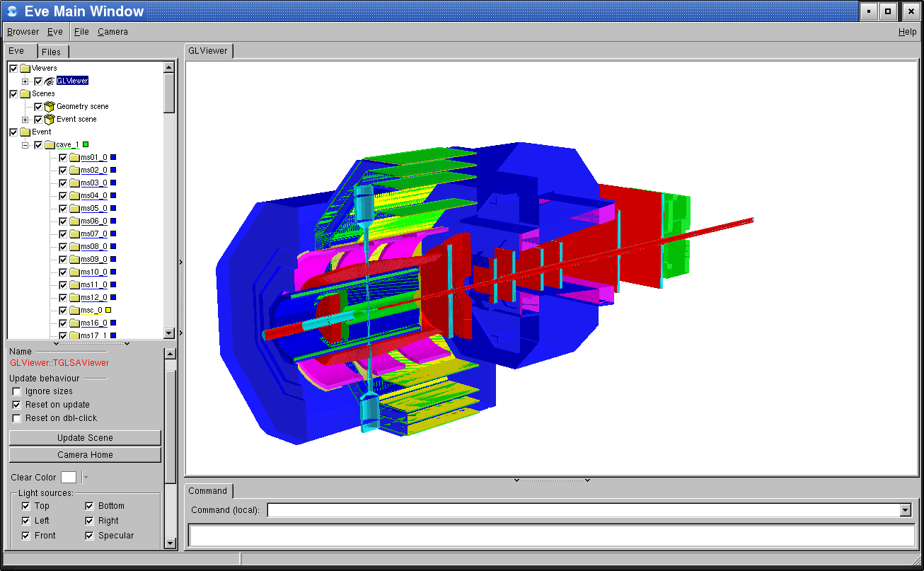924x571 pixels.
Task: Open the Command (local) dropdown arrow
Action: click(905, 510)
